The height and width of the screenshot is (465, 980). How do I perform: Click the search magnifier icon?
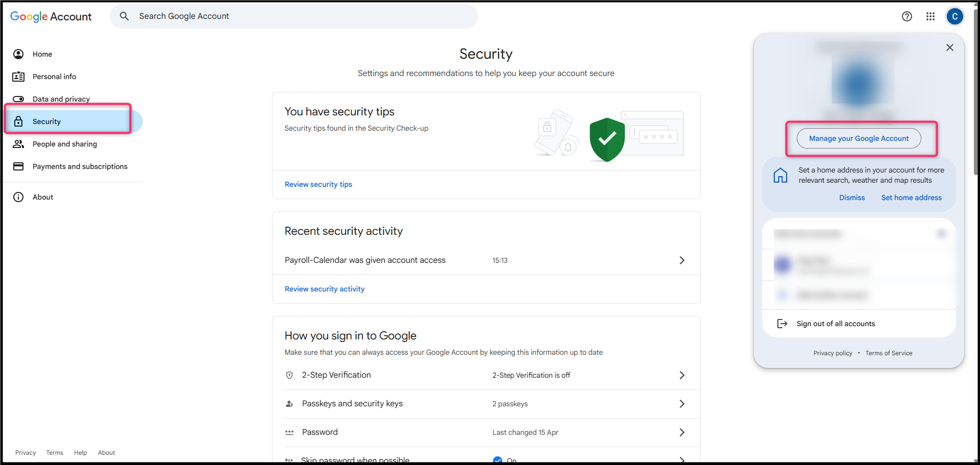click(124, 16)
